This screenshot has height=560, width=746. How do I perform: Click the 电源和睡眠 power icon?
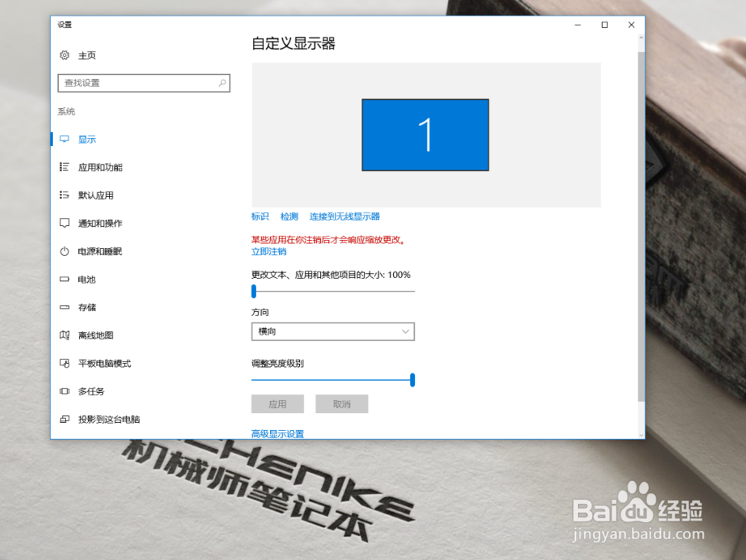[64, 251]
